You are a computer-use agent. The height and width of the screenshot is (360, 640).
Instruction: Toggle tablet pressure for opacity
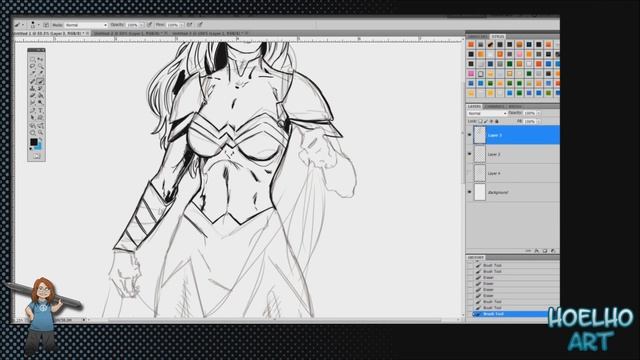tap(149, 25)
